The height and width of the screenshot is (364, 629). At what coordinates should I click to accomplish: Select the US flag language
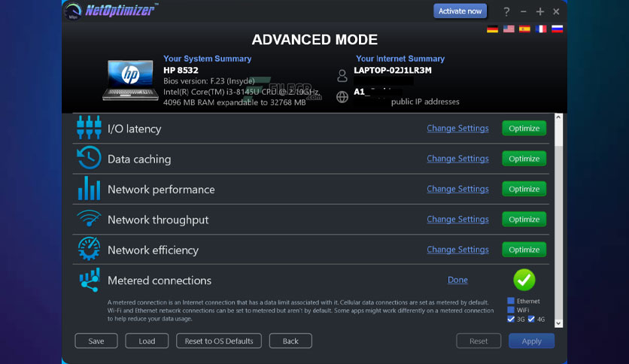tap(509, 29)
